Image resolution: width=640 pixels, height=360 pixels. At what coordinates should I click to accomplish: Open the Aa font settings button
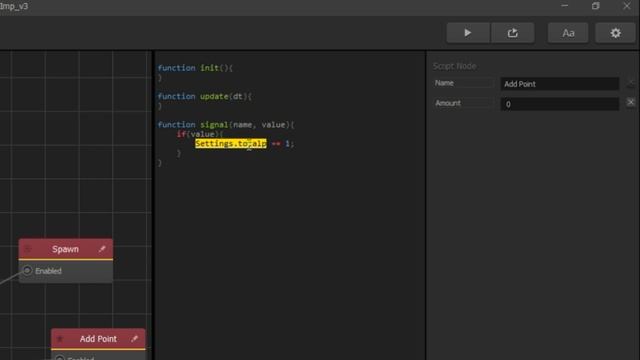tap(568, 33)
